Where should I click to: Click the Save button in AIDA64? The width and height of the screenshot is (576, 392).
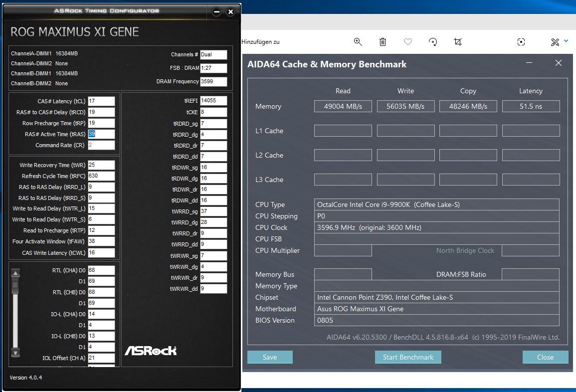tap(270, 357)
